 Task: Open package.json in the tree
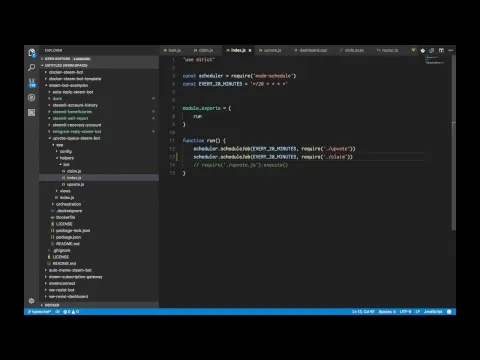[99, 237]
